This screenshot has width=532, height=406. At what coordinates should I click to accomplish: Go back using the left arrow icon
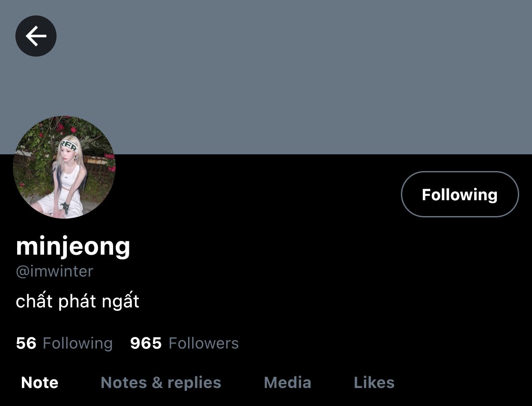point(36,36)
